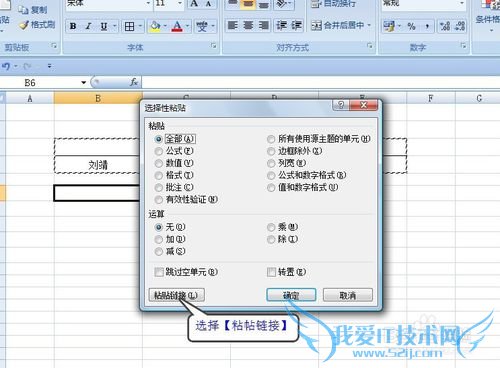Open the Name Box dropdown arrow

tap(83, 82)
